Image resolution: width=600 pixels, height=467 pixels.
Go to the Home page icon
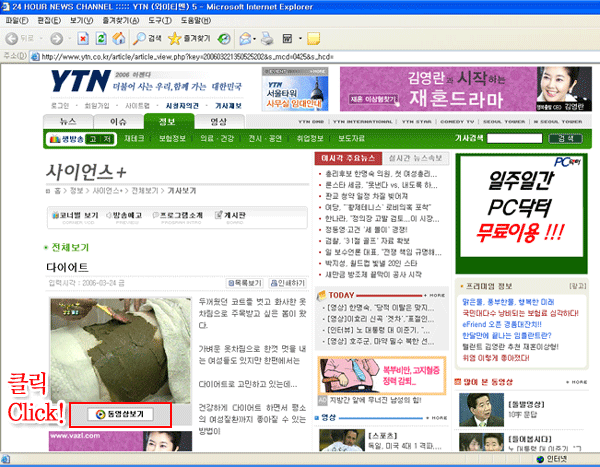pos(119,38)
